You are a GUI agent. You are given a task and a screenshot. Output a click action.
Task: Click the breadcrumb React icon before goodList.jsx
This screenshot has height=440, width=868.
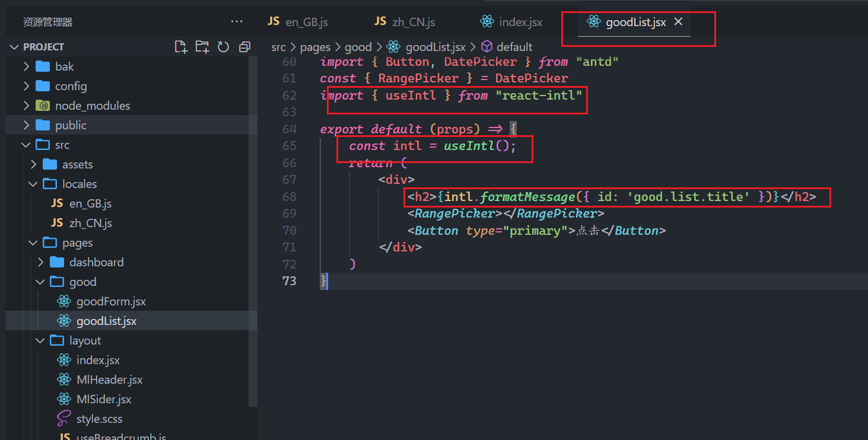tap(393, 47)
